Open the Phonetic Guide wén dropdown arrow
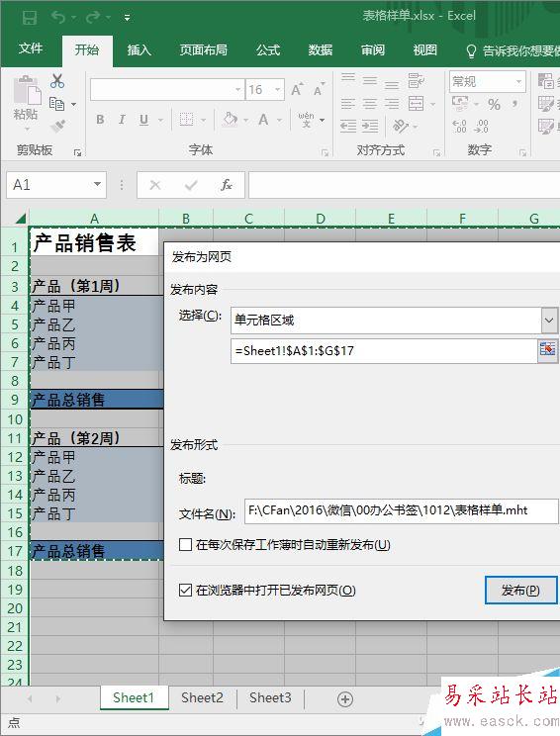The width and height of the screenshot is (560, 736). click(322, 120)
